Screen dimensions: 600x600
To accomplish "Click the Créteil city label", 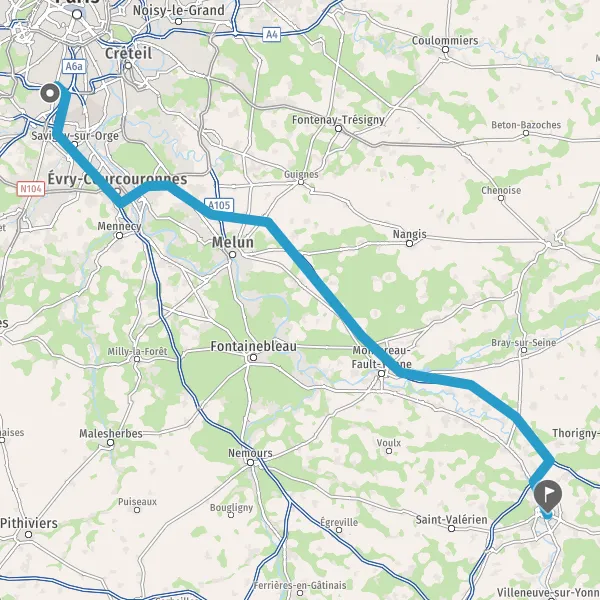I will point(129,53).
